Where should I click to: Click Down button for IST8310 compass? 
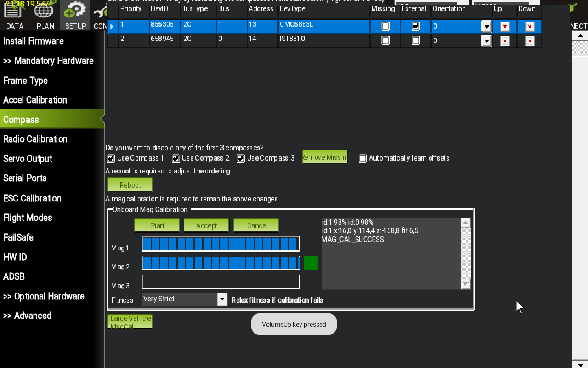pos(529,41)
